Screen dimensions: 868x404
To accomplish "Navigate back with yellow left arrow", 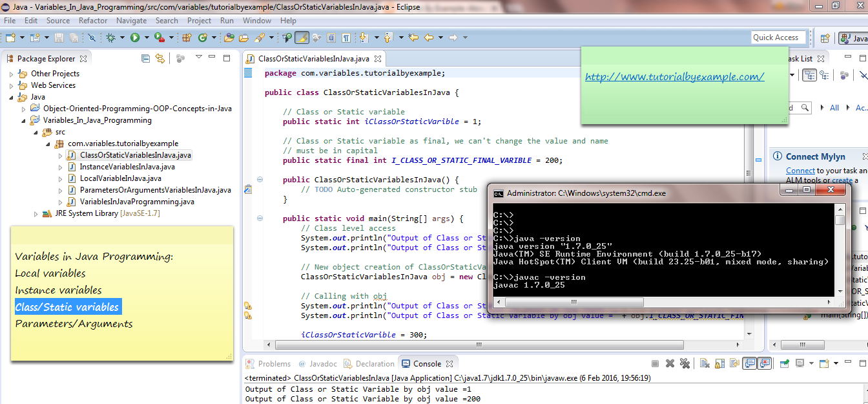I will click(429, 37).
